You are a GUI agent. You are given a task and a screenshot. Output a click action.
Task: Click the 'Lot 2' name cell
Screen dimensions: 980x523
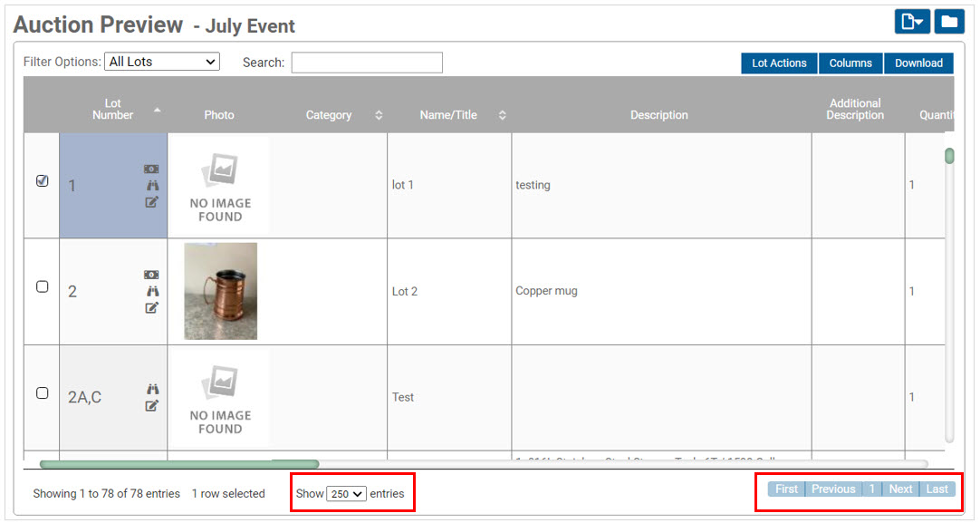(x=404, y=292)
